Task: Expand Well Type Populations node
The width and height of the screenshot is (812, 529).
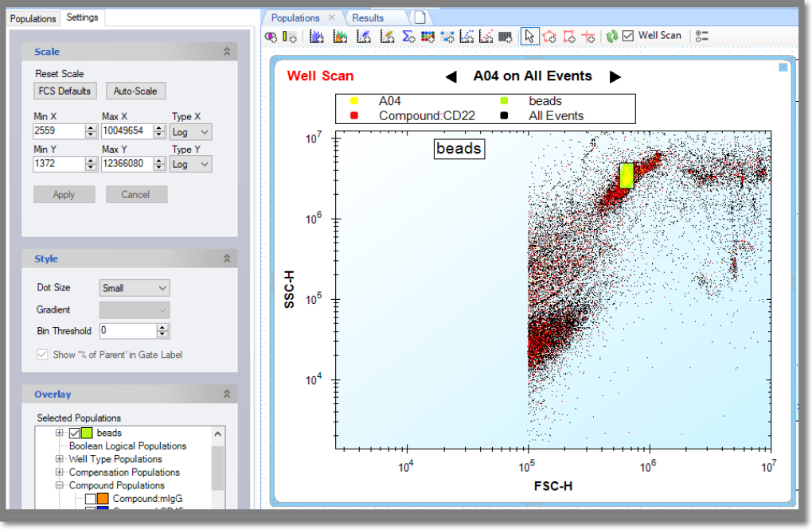Action: (60, 459)
